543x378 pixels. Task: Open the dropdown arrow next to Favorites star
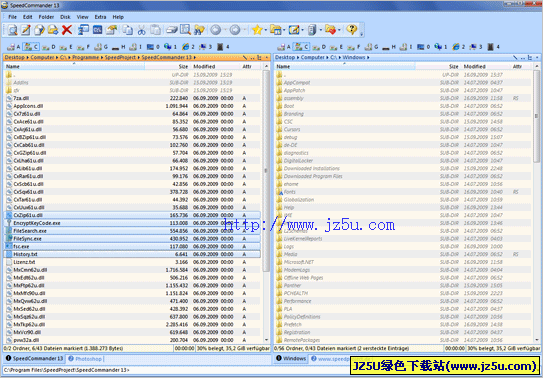[x=266, y=30]
